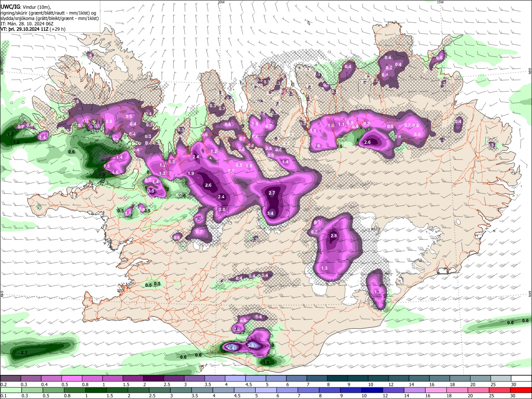Click the navy blue 10–12 rain legend swatch
Screen dimensions: 532x399
372,390
